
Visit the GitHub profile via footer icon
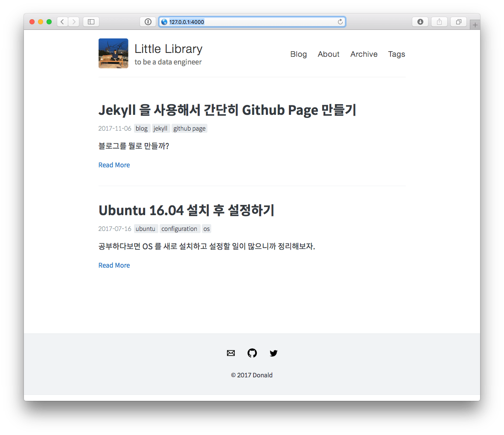(x=252, y=353)
